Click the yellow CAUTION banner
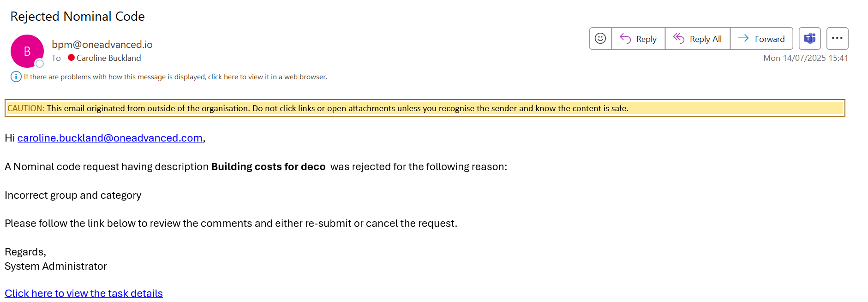 tap(425, 108)
